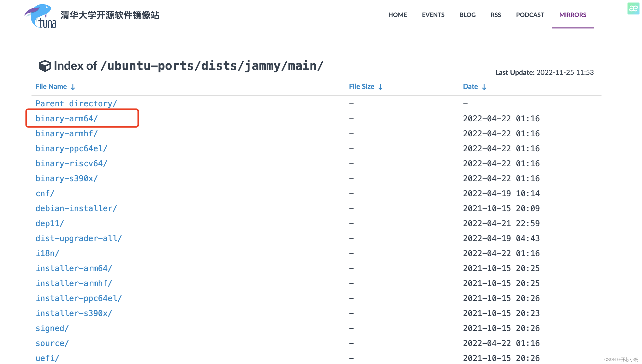Go to Parent directory/

[x=76, y=104]
